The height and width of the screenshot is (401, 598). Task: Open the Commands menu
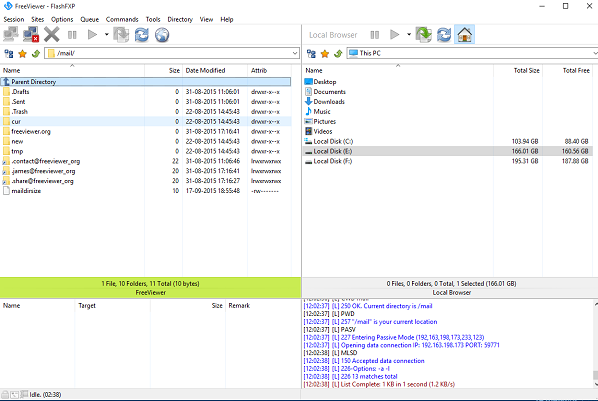coord(122,19)
